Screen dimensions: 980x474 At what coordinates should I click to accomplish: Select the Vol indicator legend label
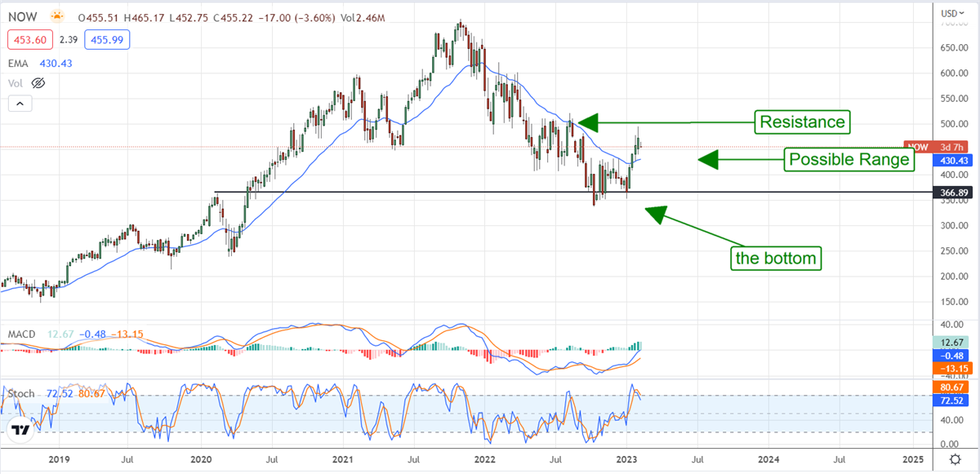(16, 83)
